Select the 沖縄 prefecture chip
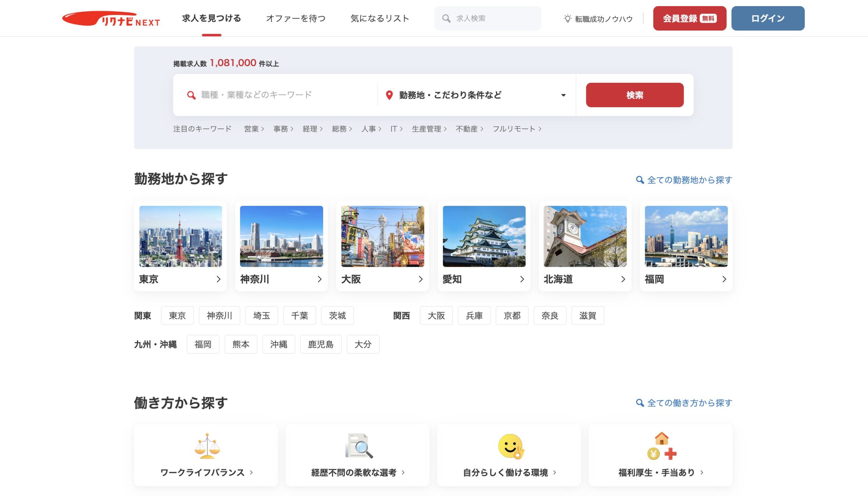The height and width of the screenshot is (496, 868). (x=279, y=344)
